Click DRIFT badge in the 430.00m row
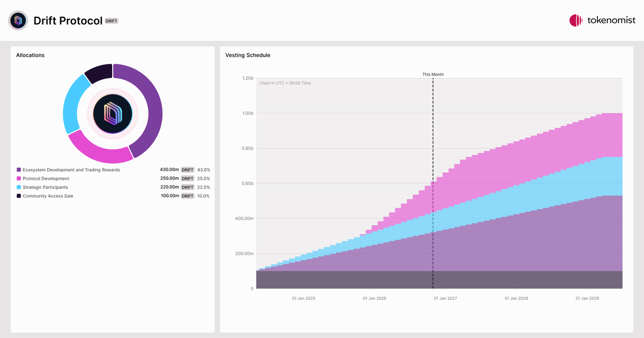Screen dimensions: 644x338 (187, 170)
